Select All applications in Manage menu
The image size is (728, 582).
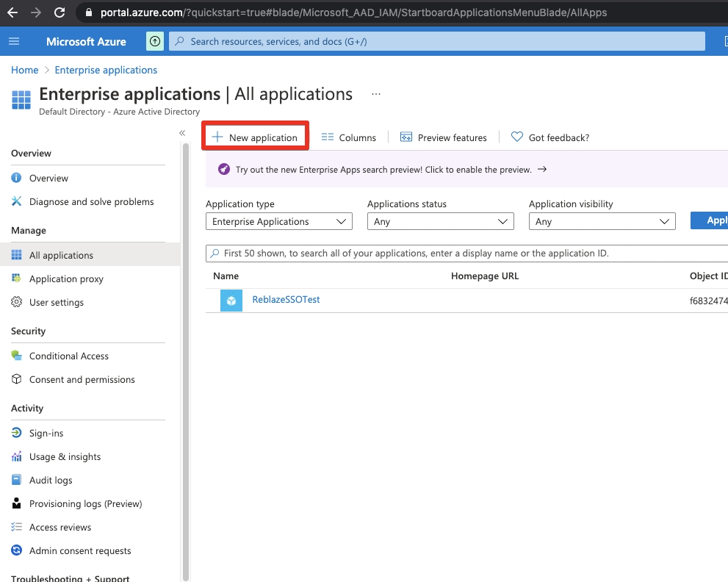[61, 255]
